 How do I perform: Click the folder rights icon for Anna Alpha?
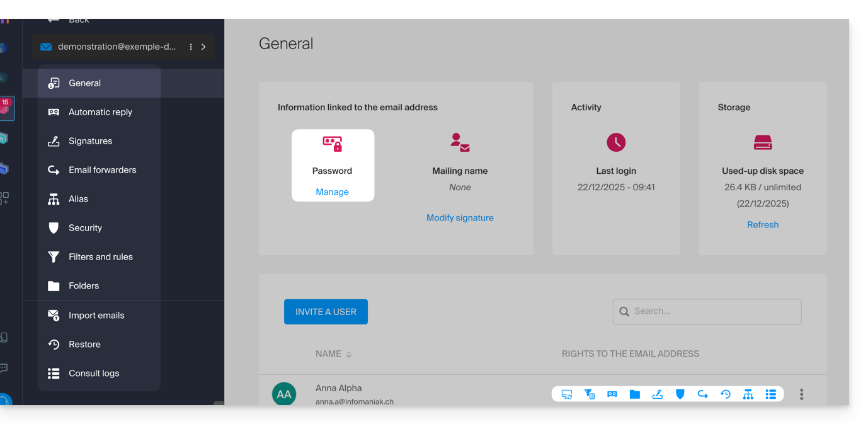pos(635,394)
